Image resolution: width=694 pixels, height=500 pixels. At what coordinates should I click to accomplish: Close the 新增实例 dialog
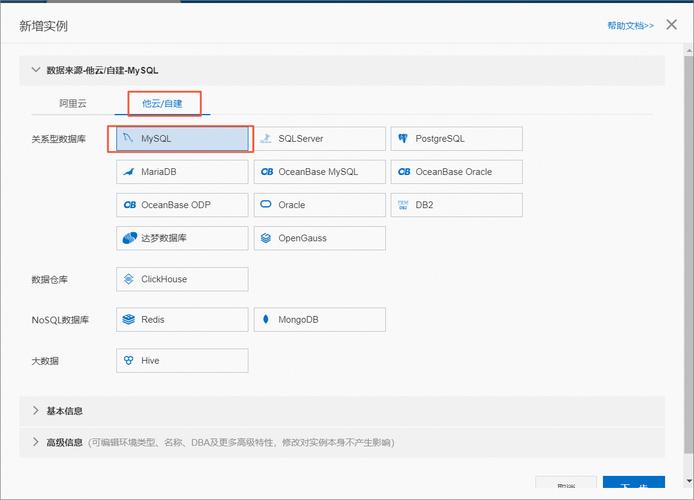point(671,25)
